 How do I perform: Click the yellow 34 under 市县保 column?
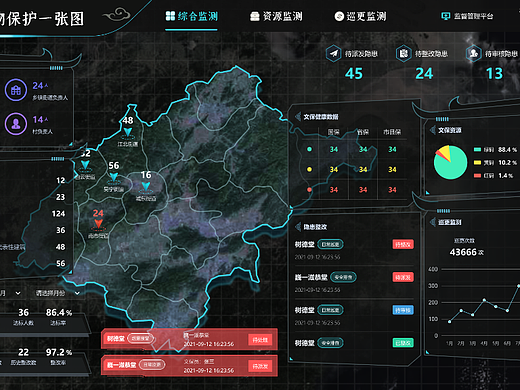pyautogui.click(x=392, y=170)
